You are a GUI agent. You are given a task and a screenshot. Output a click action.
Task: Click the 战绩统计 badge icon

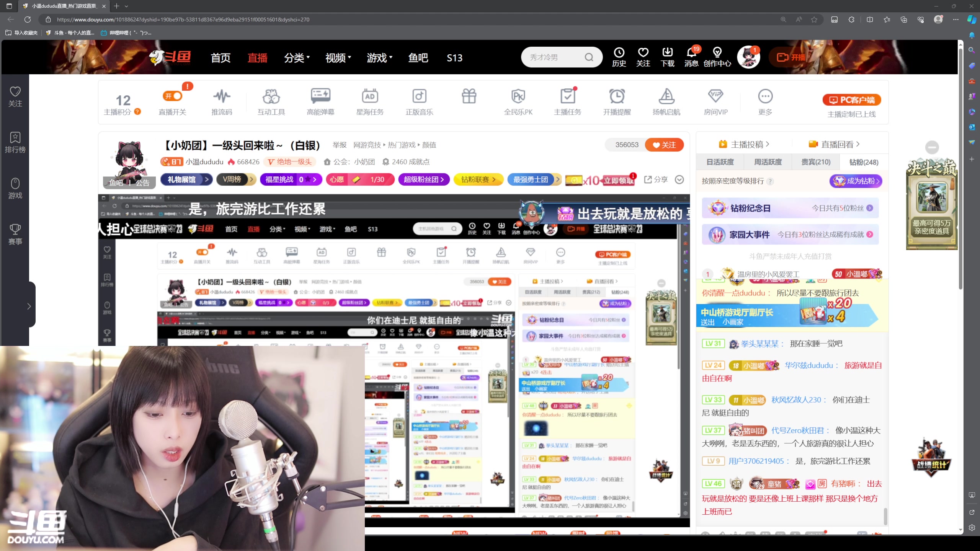click(931, 458)
